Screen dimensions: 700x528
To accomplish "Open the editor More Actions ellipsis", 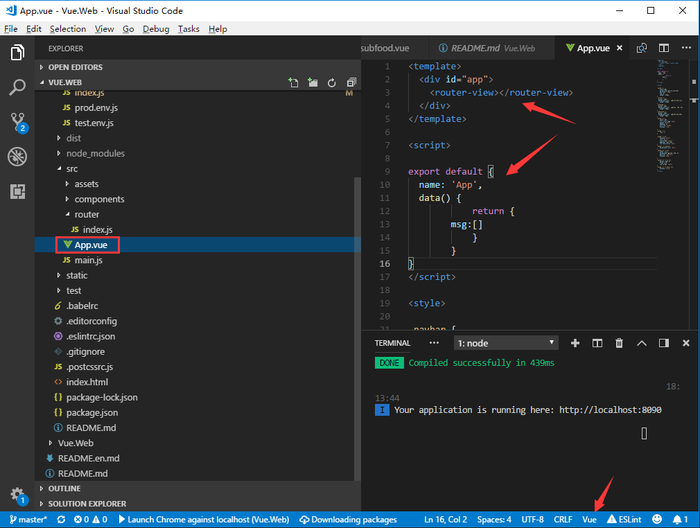I will click(x=686, y=48).
